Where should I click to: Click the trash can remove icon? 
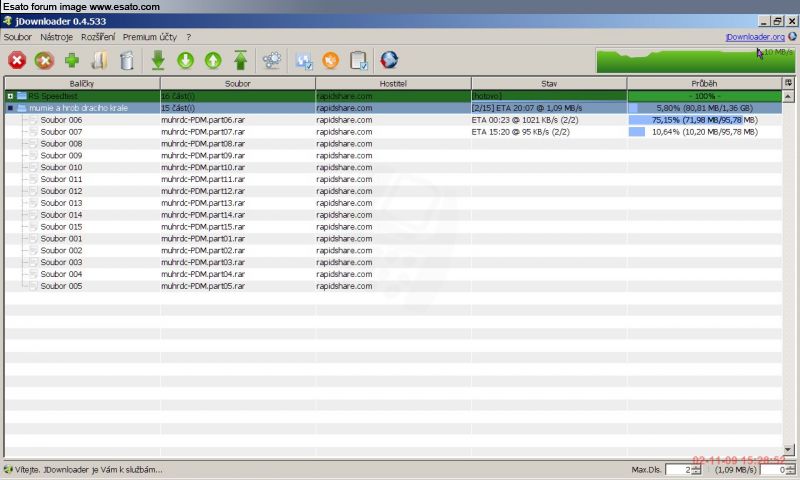click(x=126, y=61)
